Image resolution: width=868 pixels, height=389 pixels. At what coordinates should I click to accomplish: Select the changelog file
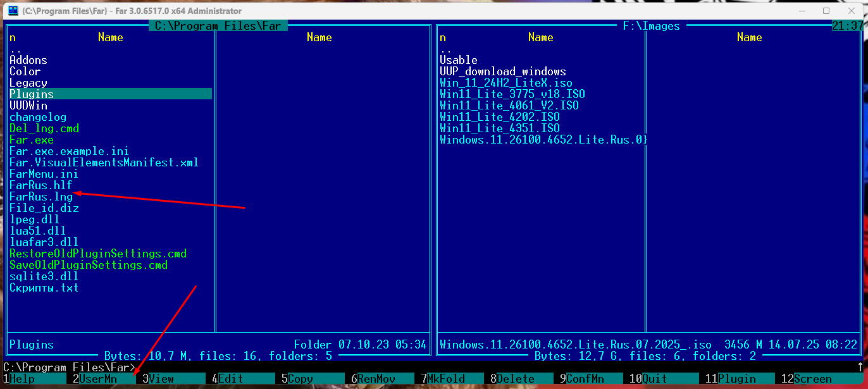pyautogui.click(x=38, y=117)
